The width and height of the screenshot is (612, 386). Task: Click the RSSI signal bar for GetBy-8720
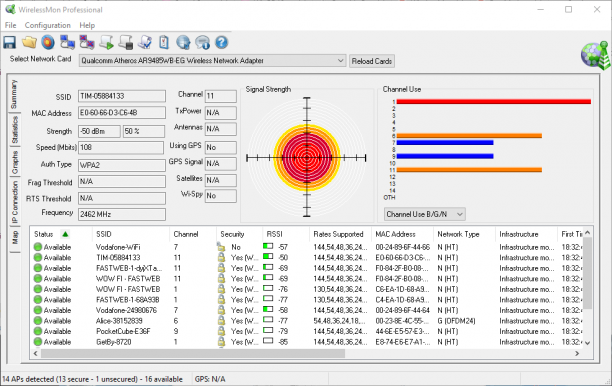coord(268,341)
